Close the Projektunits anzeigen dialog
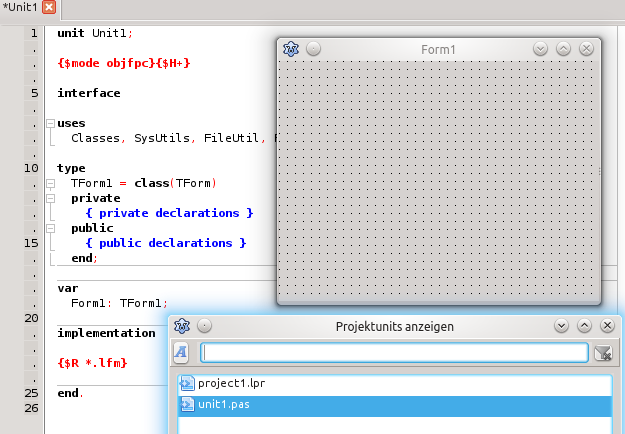Image resolution: width=625 pixels, height=434 pixels. pyautogui.click(x=606, y=325)
